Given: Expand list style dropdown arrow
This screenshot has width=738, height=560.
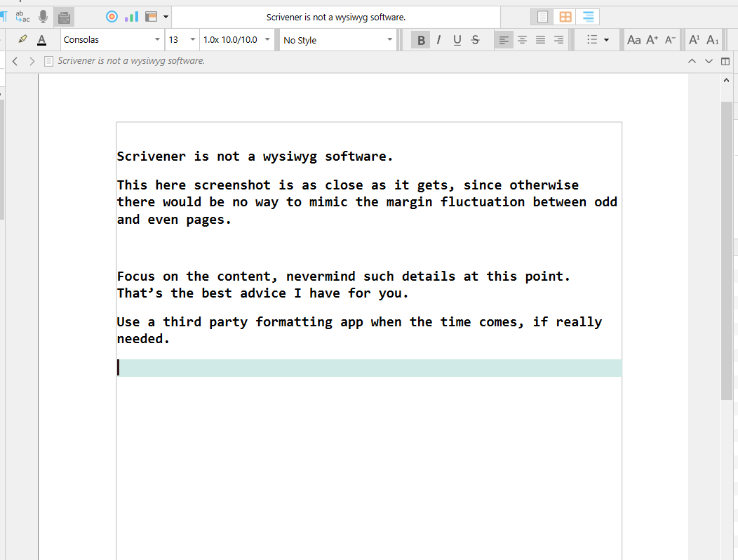Looking at the screenshot, I should (606, 40).
